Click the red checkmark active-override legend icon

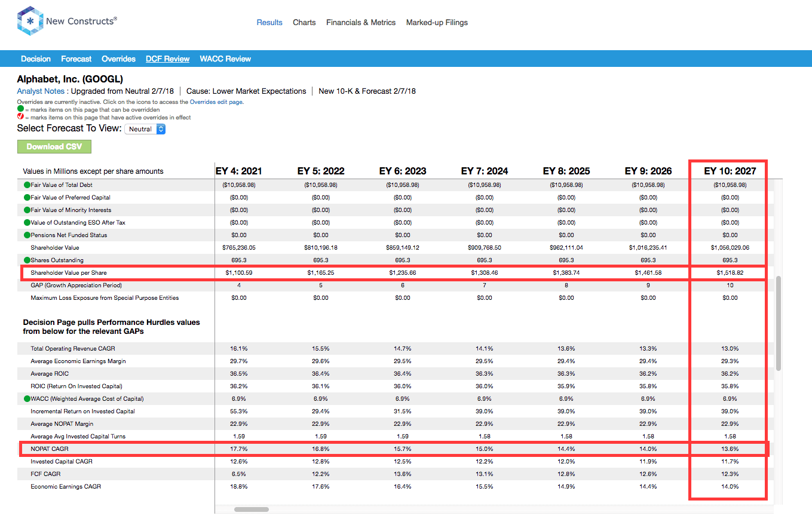click(x=20, y=117)
